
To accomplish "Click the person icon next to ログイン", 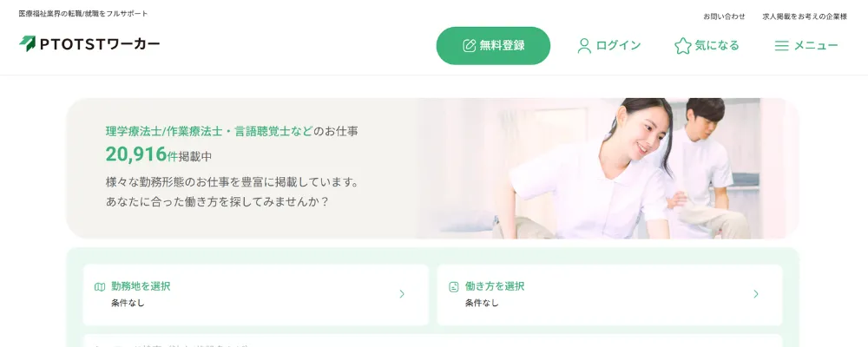I will [x=584, y=46].
